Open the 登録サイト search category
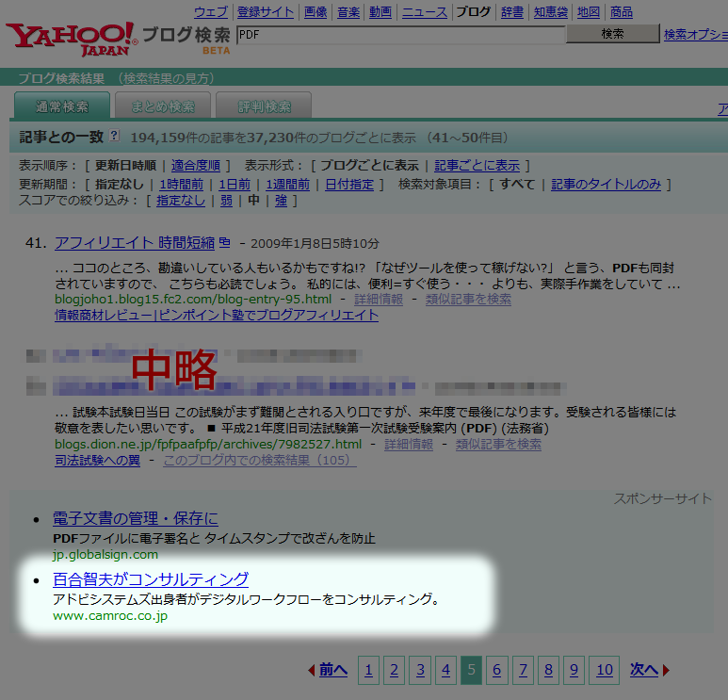Image resolution: width=728 pixels, height=700 pixels. pyautogui.click(x=265, y=11)
